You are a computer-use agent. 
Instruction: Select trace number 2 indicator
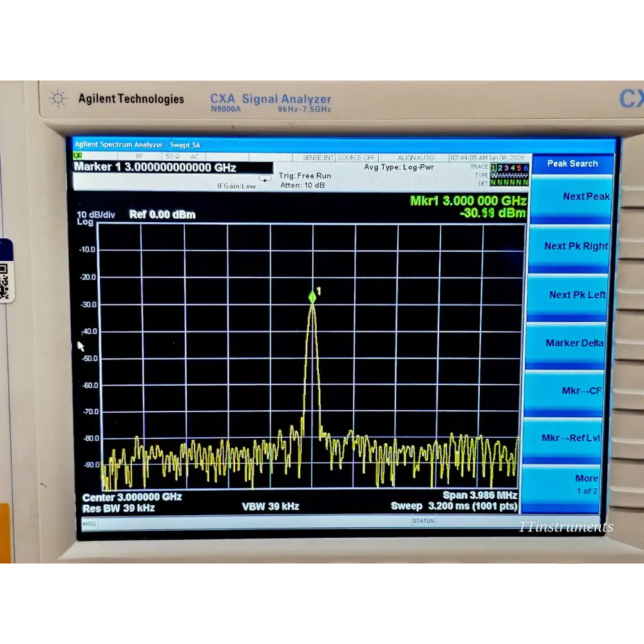pos(500,168)
